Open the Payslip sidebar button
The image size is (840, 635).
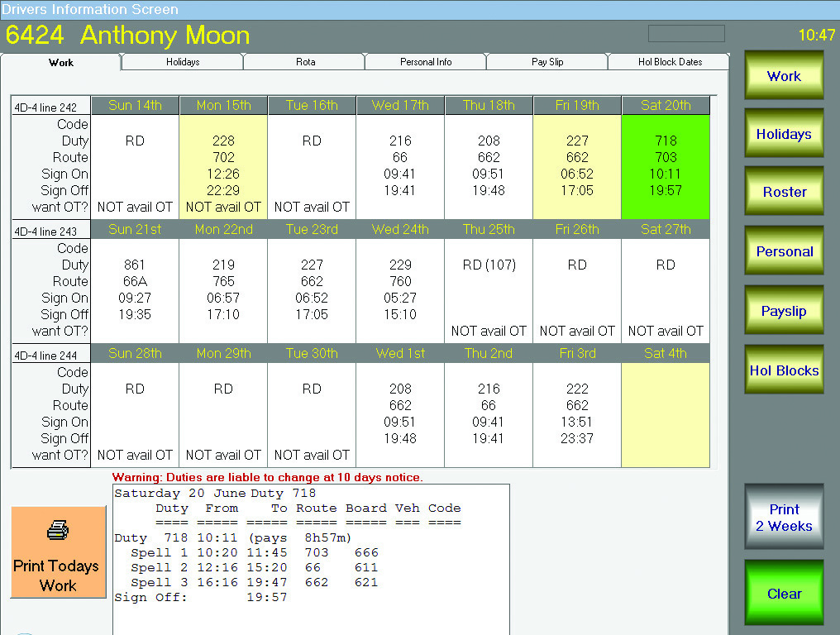tap(784, 311)
